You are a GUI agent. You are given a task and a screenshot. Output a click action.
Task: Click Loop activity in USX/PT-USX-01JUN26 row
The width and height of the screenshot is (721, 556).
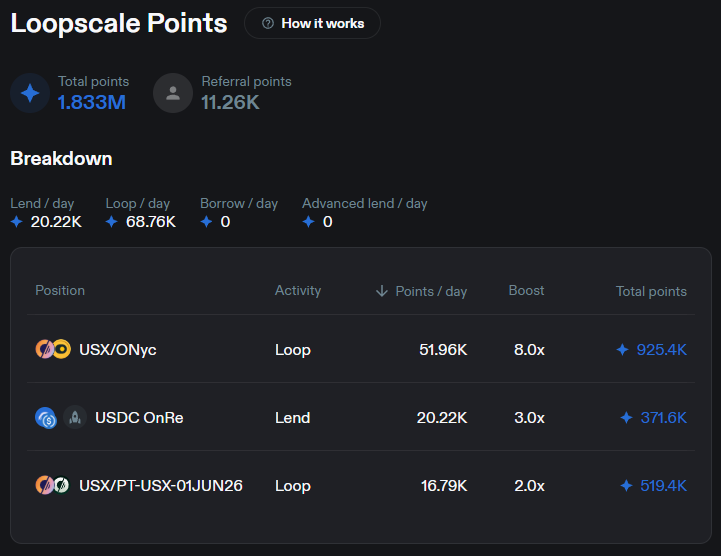tap(293, 486)
